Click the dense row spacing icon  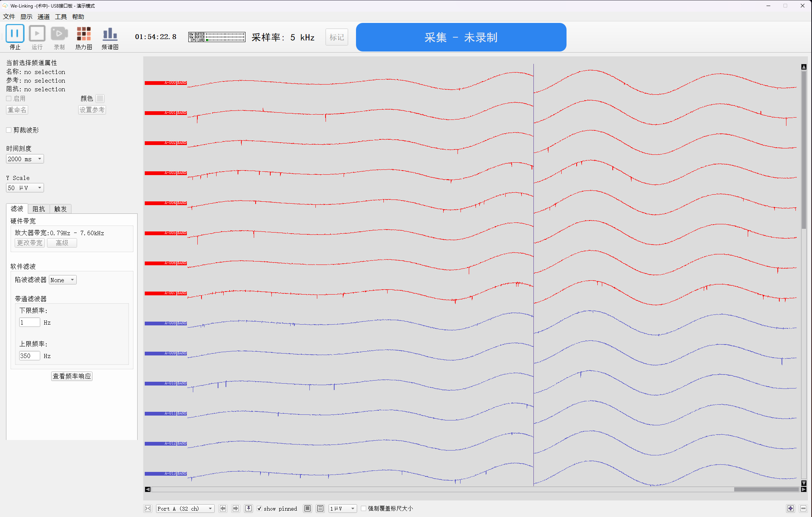point(308,508)
